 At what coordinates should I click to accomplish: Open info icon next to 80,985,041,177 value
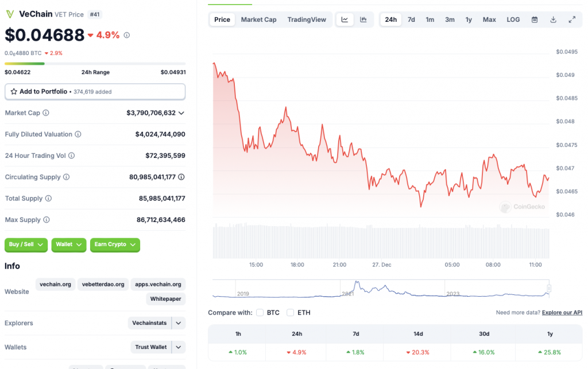tap(181, 177)
